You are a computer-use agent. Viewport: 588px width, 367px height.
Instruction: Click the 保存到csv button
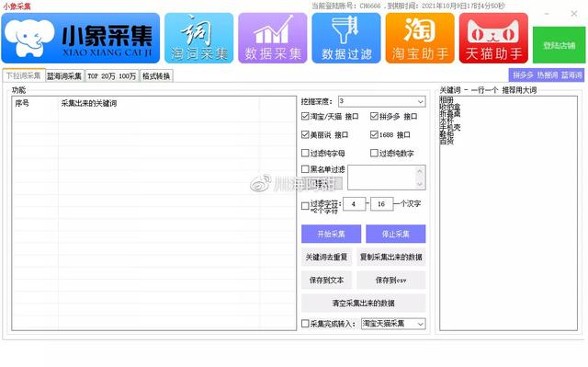coord(391,280)
